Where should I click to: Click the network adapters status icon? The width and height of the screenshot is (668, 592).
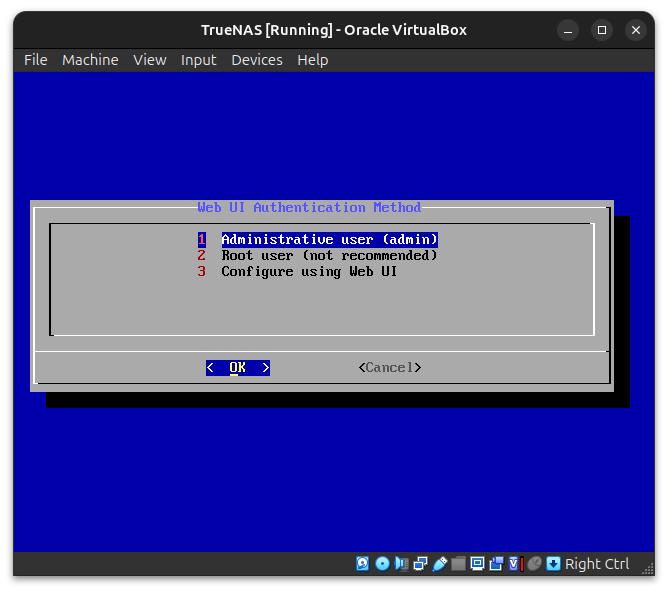pos(420,564)
